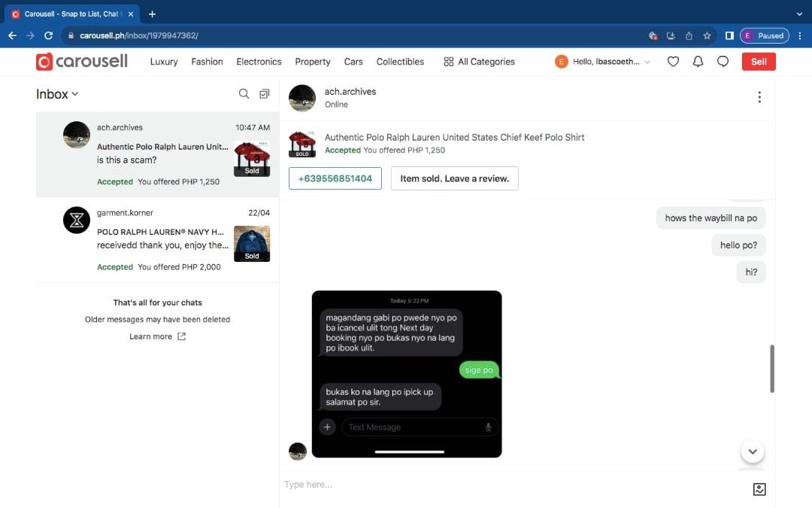Open the side panel icon in Chrome

pyautogui.click(x=729, y=36)
